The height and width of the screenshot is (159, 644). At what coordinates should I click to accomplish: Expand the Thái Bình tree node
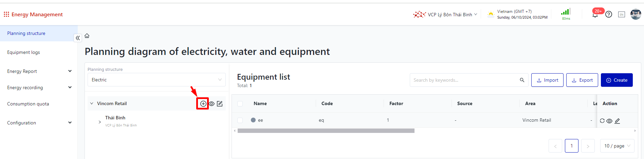point(99,122)
